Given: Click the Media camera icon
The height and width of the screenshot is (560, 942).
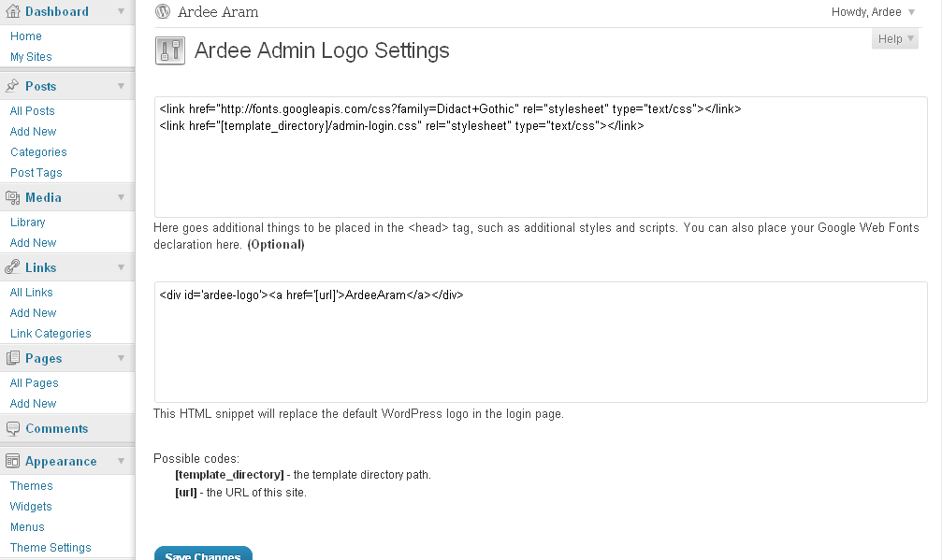Looking at the screenshot, I should pyautogui.click(x=12, y=197).
